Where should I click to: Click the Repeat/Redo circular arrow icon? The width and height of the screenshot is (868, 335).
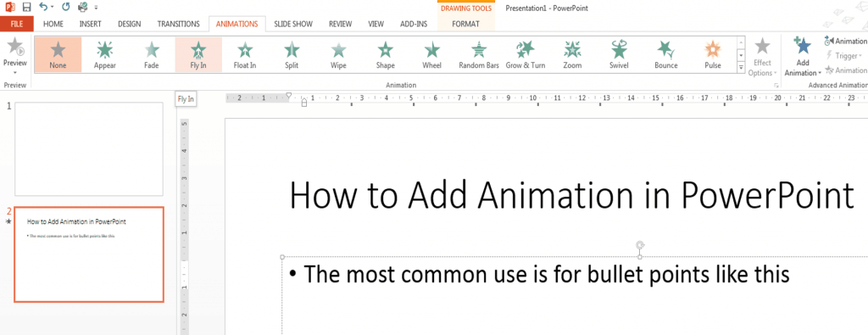point(66,8)
